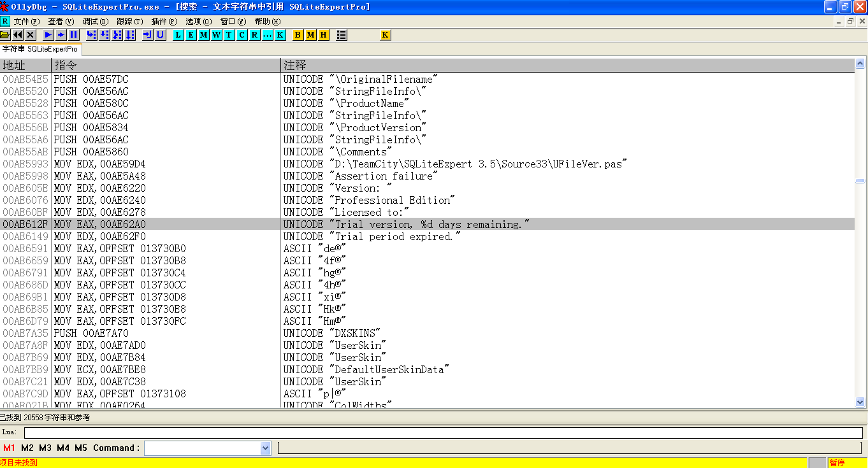Expand the Command combo box dropdown arrow

[x=266, y=448]
